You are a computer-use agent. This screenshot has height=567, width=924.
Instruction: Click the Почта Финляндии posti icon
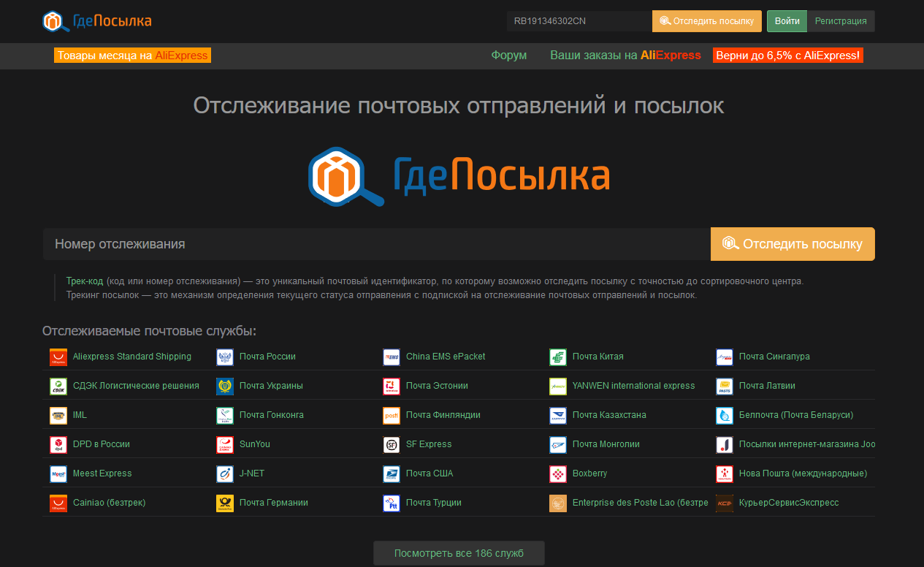tap(392, 416)
